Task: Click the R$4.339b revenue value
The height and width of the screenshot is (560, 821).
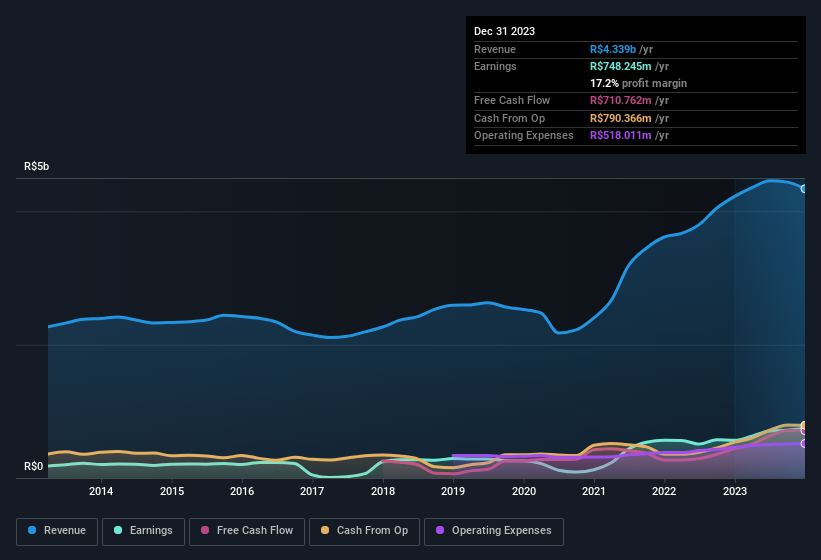Action: (x=613, y=49)
